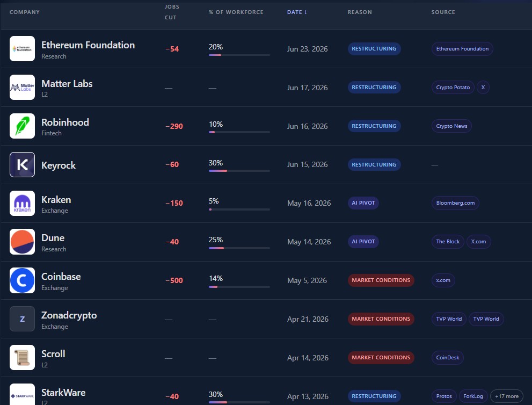Click AI Pivot tag on Kraken row
This screenshot has height=405, width=532.
pyautogui.click(x=363, y=203)
